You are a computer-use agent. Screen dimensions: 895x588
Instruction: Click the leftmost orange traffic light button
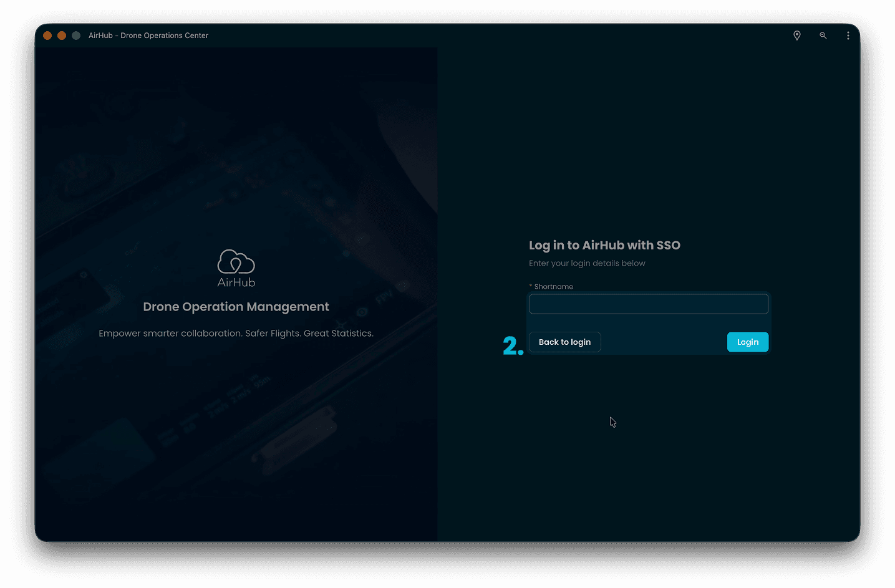pyautogui.click(x=47, y=36)
